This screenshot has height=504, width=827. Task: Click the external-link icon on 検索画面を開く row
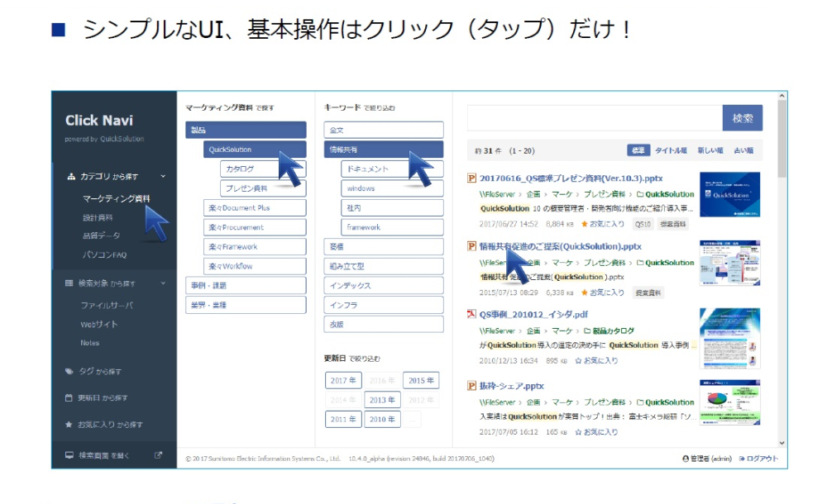[158, 455]
